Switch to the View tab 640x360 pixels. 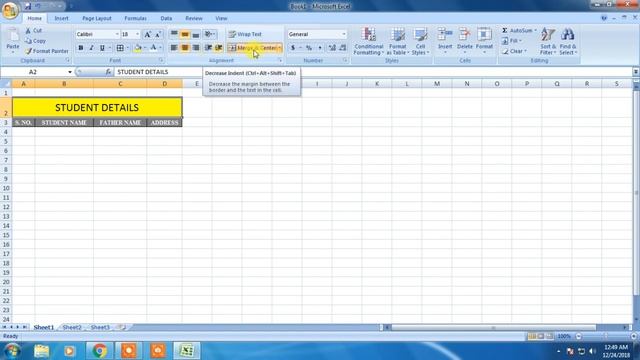point(221,18)
